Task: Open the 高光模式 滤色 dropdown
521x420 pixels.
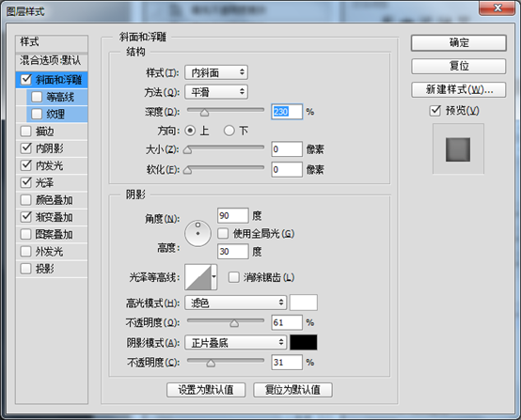Action: [236, 303]
